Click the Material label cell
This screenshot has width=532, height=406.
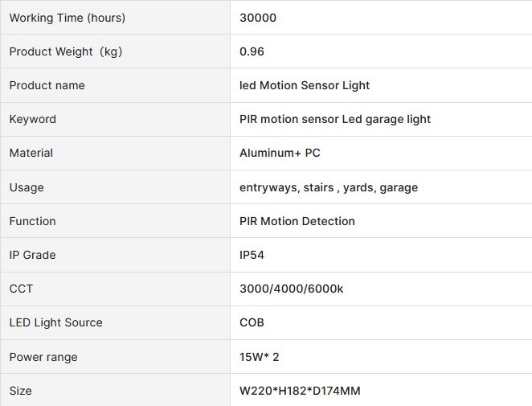click(31, 153)
